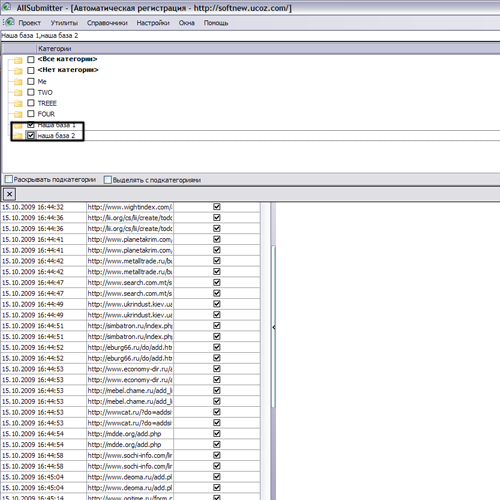Select first http://www.metalltrade.ru row at 16:44:42

(130, 261)
